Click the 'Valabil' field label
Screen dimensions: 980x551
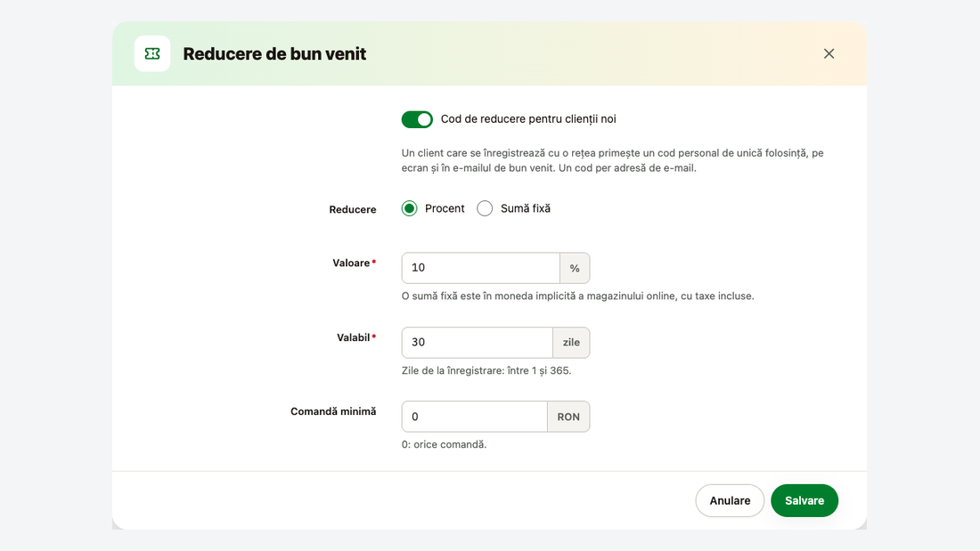pos(354,337)
